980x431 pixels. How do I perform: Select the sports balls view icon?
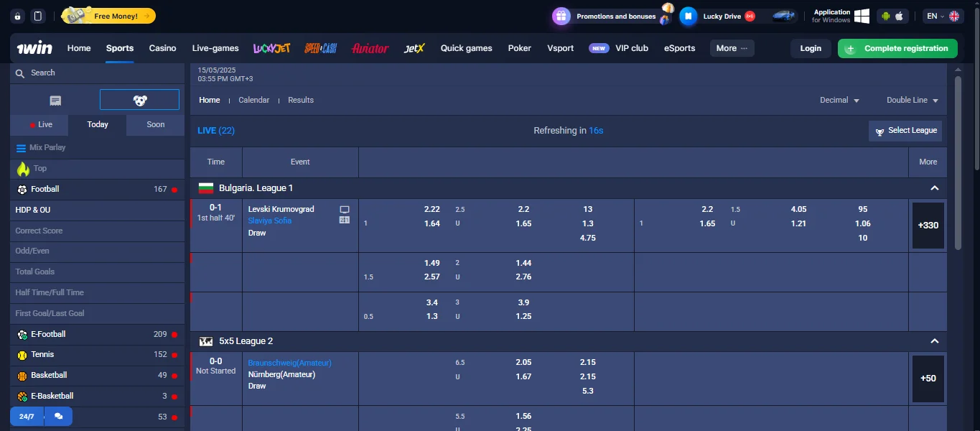(x=139, y=100)
